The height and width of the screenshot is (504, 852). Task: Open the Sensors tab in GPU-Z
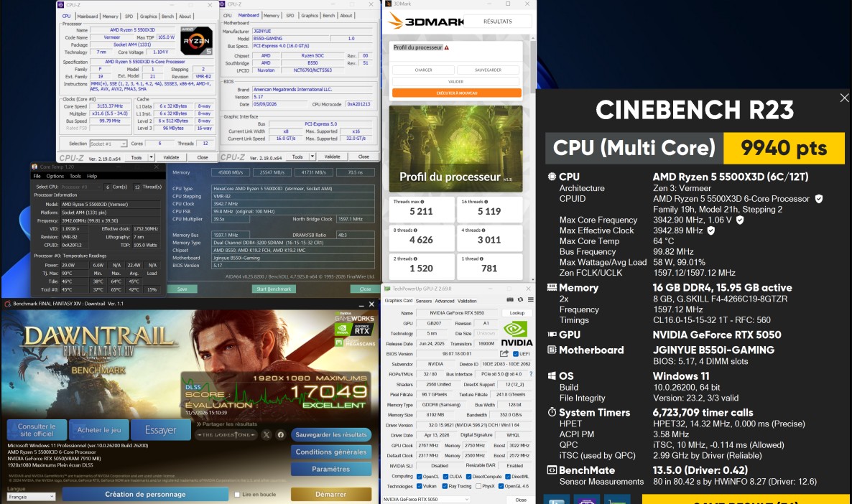pos(424,301)
